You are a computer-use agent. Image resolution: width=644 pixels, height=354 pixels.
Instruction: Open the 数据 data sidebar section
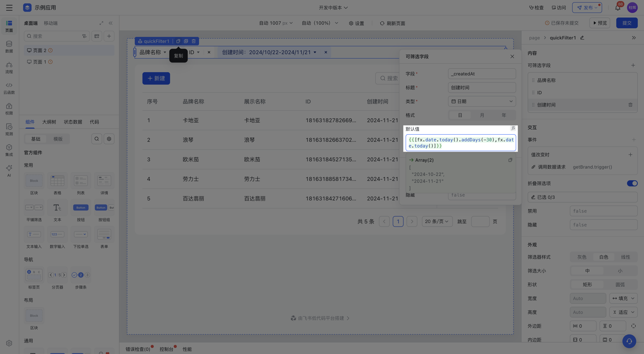click(9, 47)
